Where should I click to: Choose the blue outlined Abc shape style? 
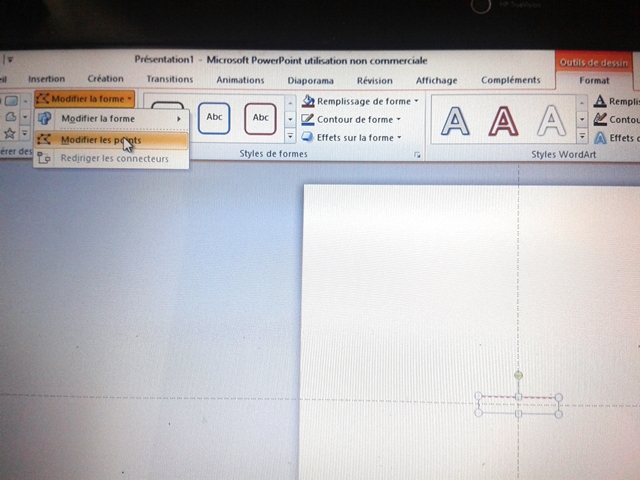point(213,118)
